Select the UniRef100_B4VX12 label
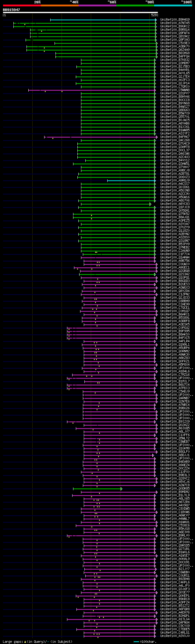The image size is (195, 644). point(175,160)
